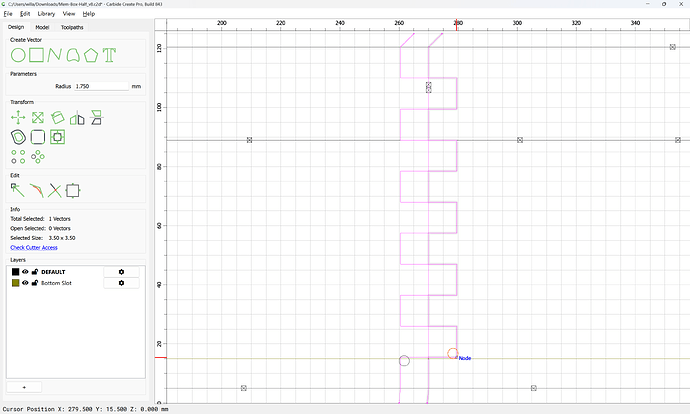
Task: Open the Edit menu
Action: pos(25,14)
